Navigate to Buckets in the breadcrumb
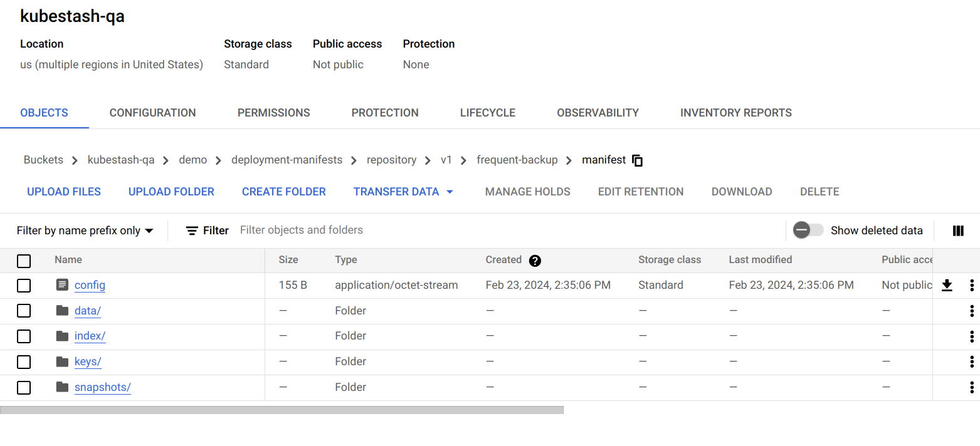Viewport: 980px width, 446px height. pos(43,160)
